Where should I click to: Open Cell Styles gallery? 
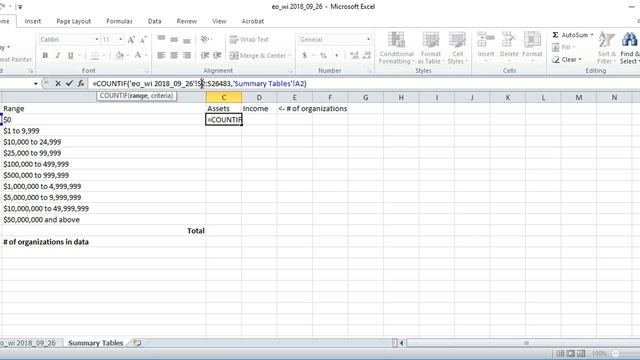click(457, 48)
